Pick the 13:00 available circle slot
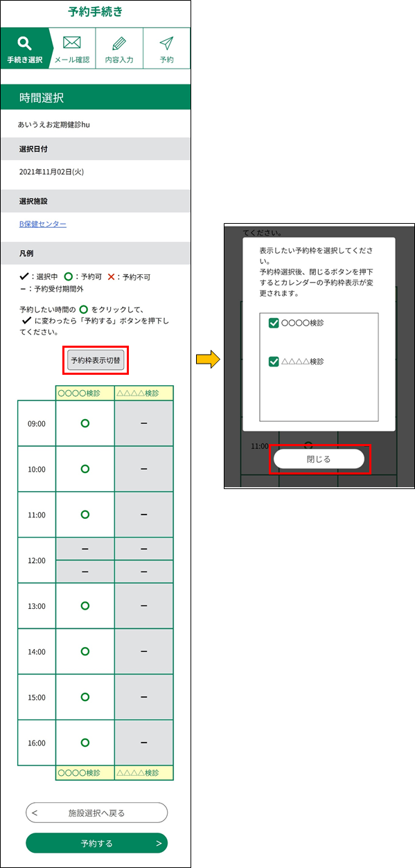 pos(85,605)
